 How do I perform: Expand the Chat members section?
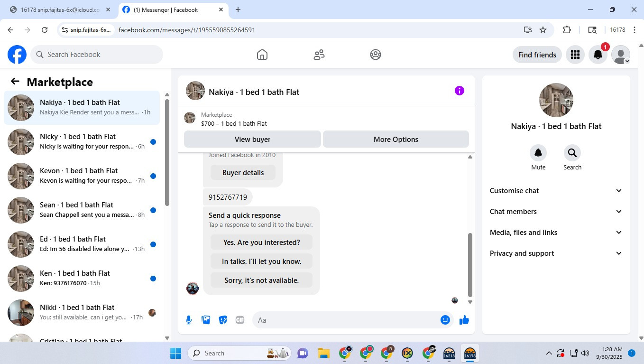pos(556,212)
